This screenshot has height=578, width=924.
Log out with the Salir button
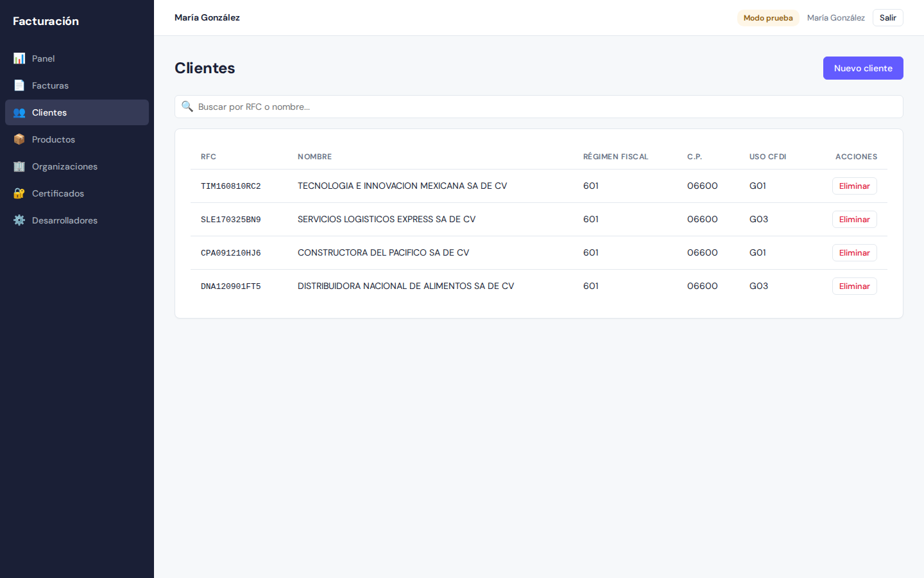click(887, 18)
